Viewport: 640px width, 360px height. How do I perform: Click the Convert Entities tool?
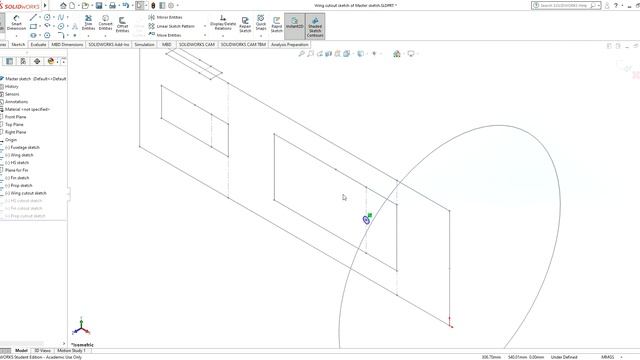coord(105,23)
